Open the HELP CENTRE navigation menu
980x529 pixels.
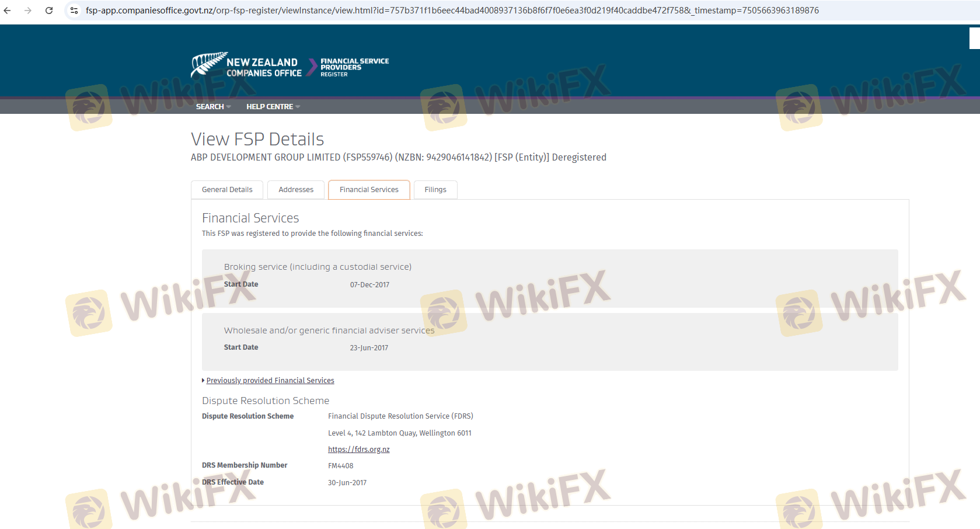(269, 106)
